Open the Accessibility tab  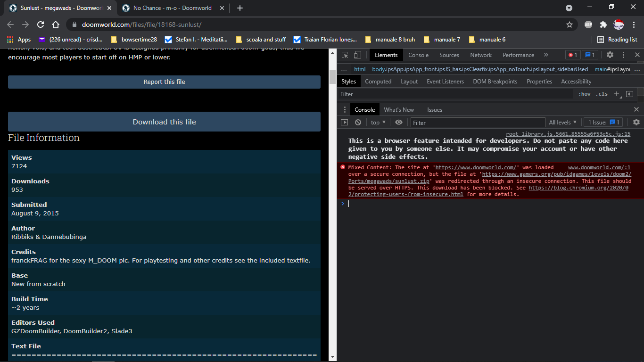pyautogui.click(x=576, y=82)
